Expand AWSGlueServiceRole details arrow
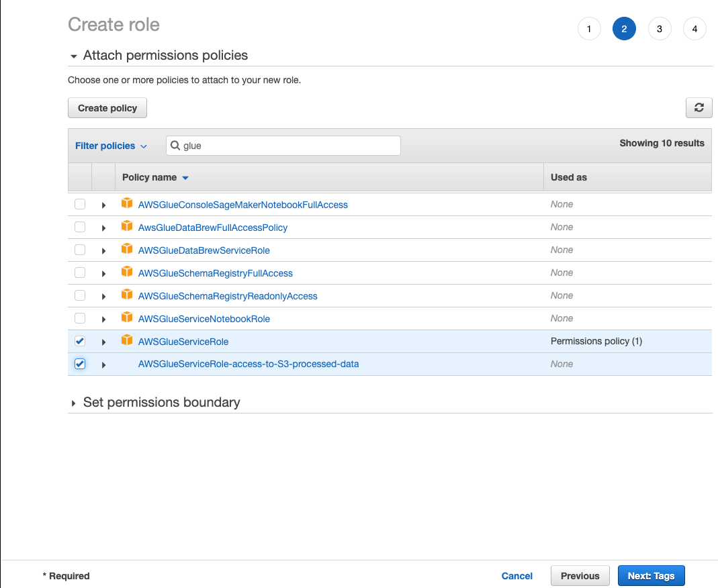Screen dimensions: 718x588 point(104,343)
